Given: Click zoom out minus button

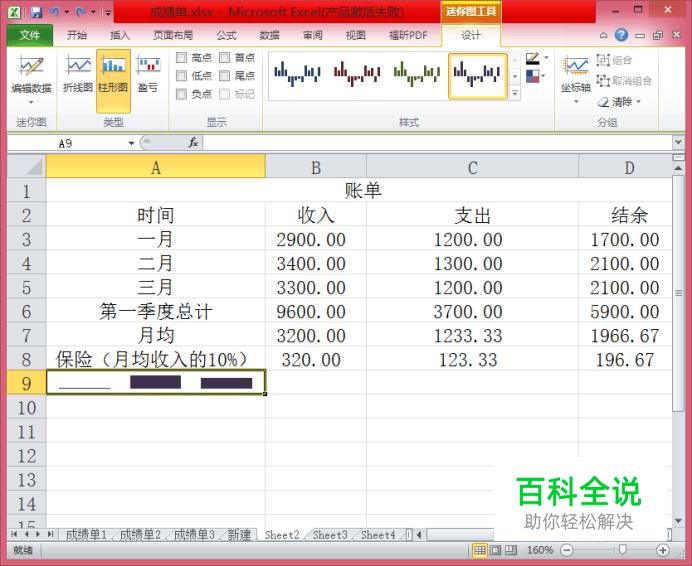Looking at the screenshot, I should click(567, 550).
